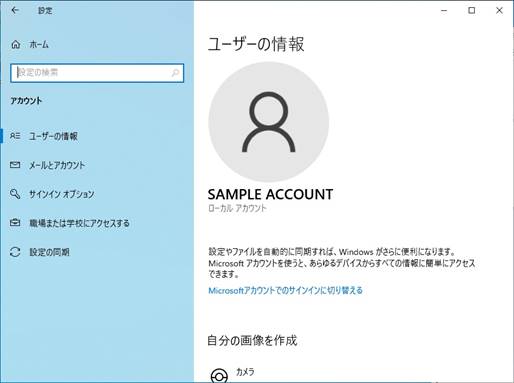Select the ユーザーの情報 person-list icon

tap(15, 136)
